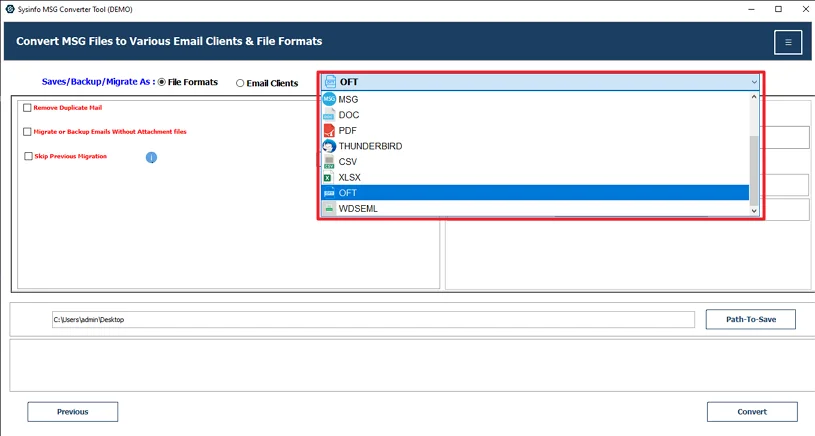The width and height of the screenshot is (815, 436).
Task: Click the OFT icon in combo box header
Action: click(330, 82)
